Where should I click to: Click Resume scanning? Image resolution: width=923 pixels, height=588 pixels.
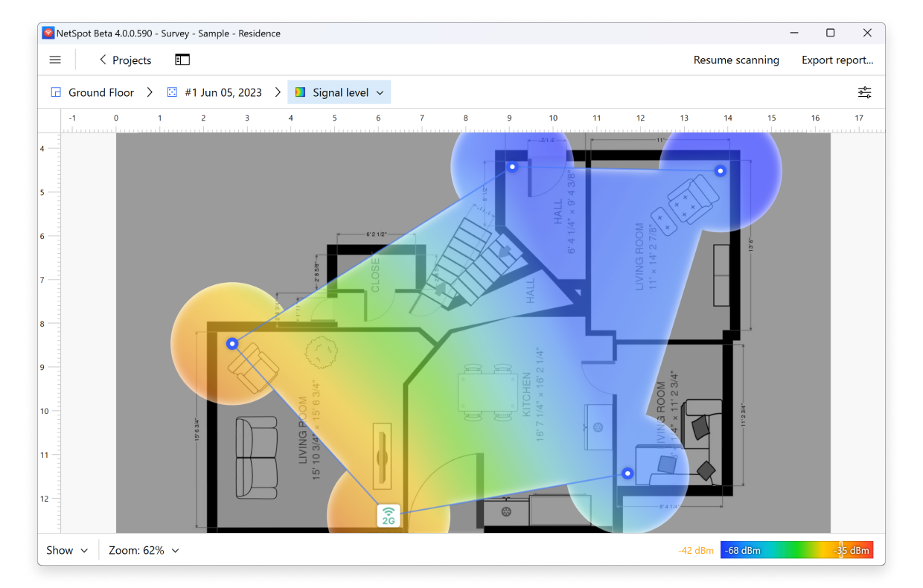click(735, 60)
